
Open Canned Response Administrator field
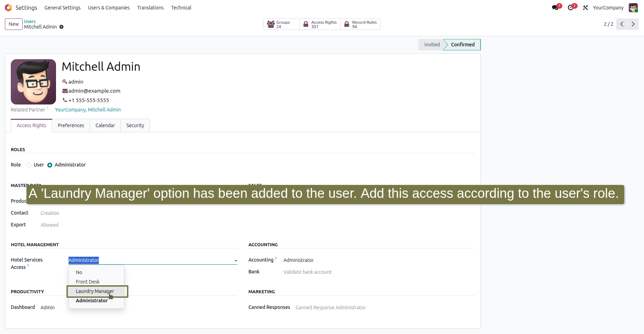[385, 308]
